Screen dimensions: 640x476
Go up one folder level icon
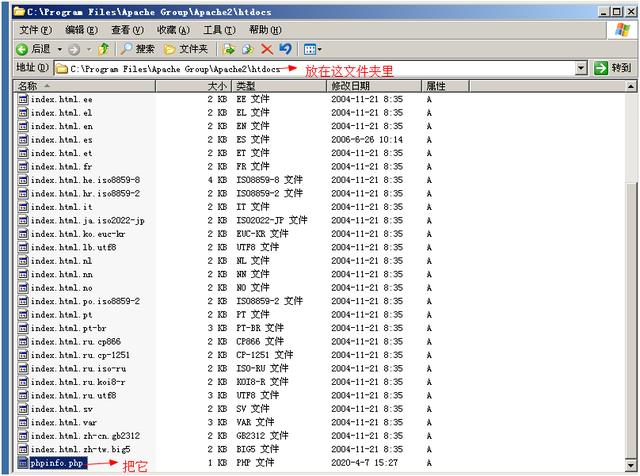pos(104,49)
